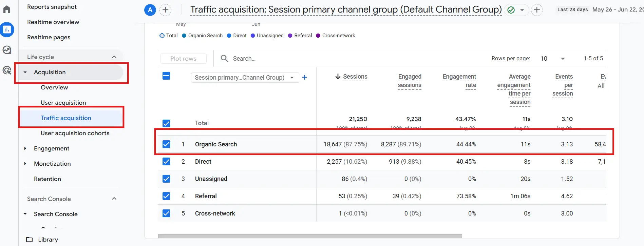Screen dimensions: 644x246
Task: Open the Home icon in left rail
Action: tap(7, 9)
